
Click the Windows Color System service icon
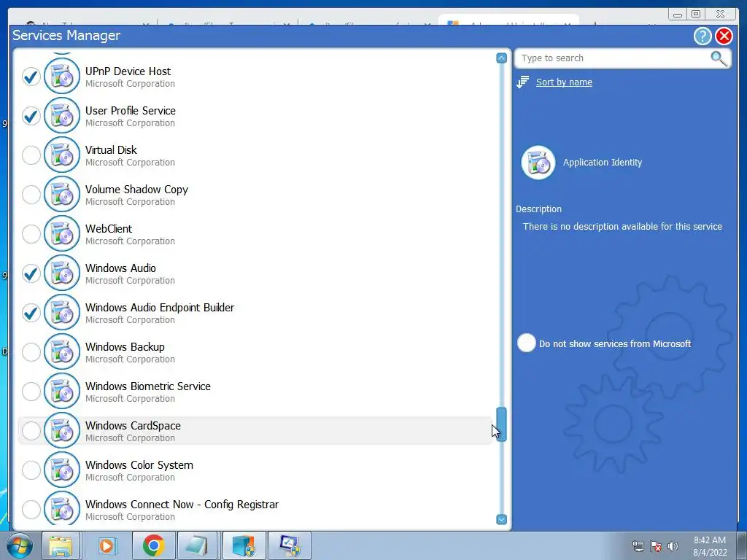pyautogui.click(x=62, y=470)
